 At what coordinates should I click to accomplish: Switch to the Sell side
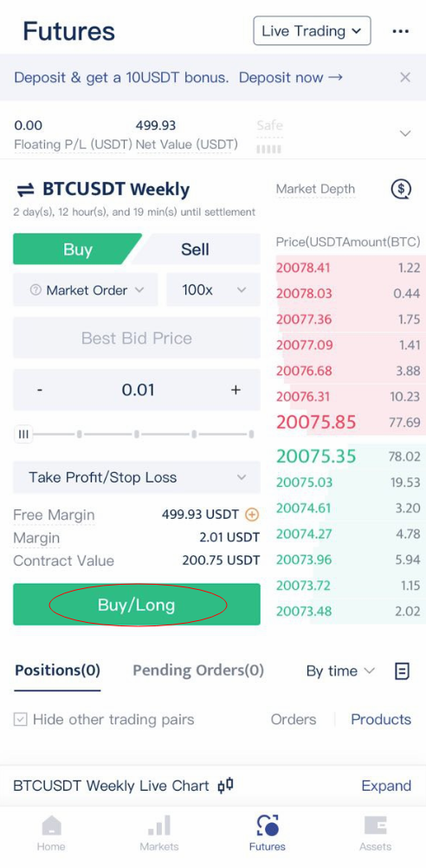click(196, 249)
